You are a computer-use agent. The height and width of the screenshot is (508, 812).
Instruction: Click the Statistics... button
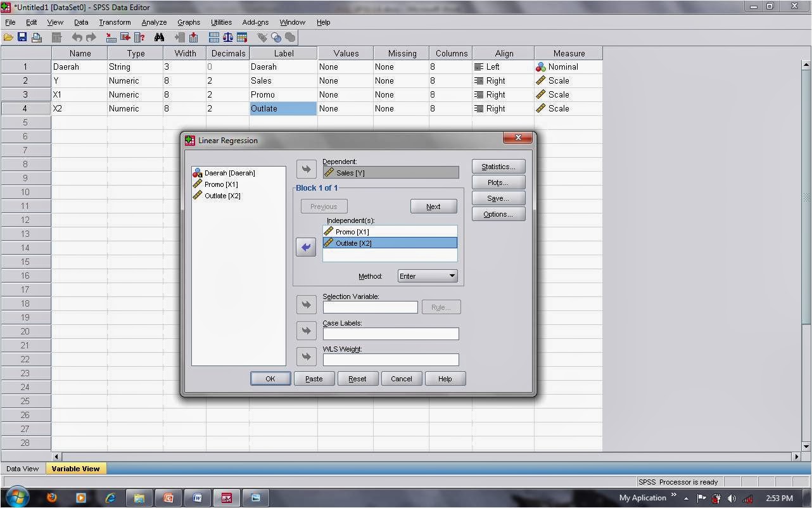[498, 167]
